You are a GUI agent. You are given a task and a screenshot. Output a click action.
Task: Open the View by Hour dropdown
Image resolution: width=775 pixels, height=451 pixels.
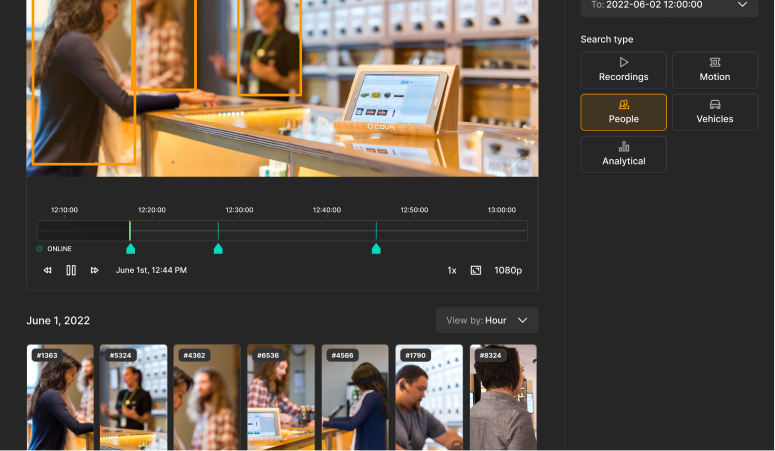(487, 320)
